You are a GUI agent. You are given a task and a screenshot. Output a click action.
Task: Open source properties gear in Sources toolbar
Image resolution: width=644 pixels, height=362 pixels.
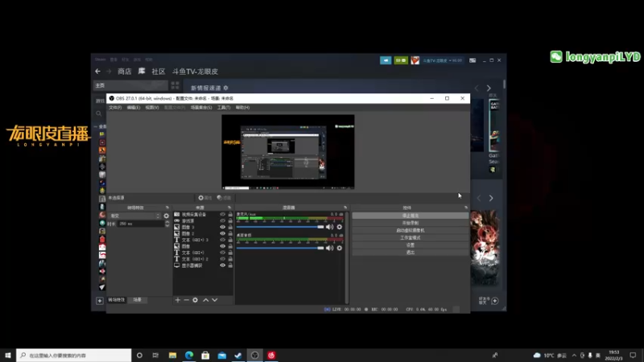(195, 300)
